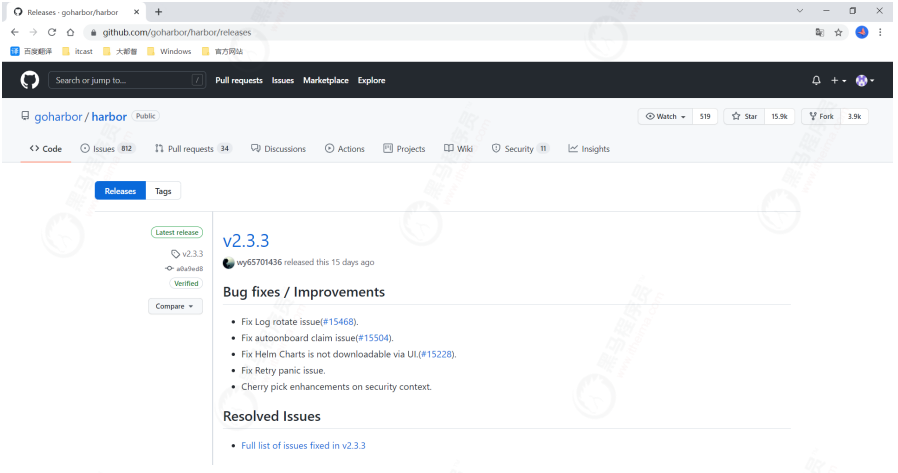The height and width of the screenshot is (473, 898).
Task: Go to Marketplace
Action: click(x=326, y=80)
